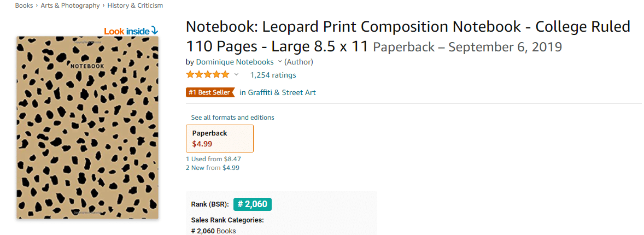Expand the author dropdown chevron next to Dominique Notebooks

(280, 62)
